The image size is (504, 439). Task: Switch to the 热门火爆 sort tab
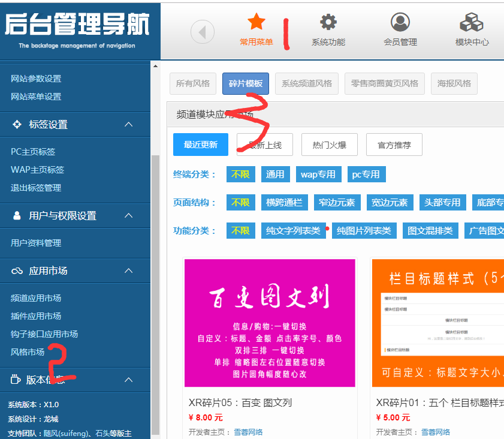click(x=329, y=145)
